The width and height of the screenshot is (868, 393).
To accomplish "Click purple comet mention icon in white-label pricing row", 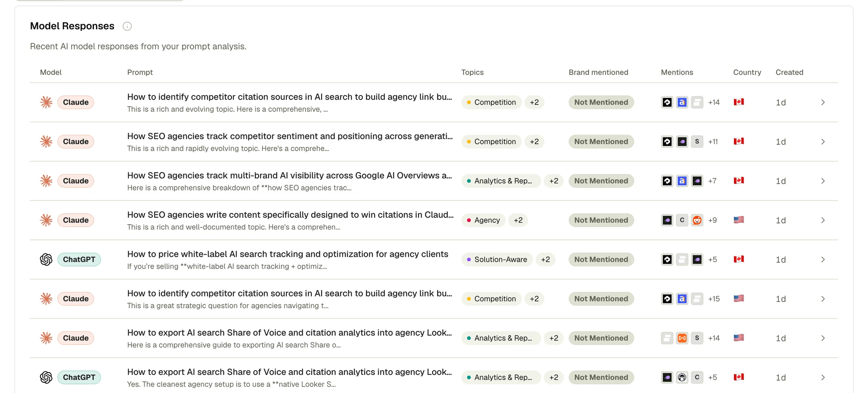I will [x=697, y=260].
